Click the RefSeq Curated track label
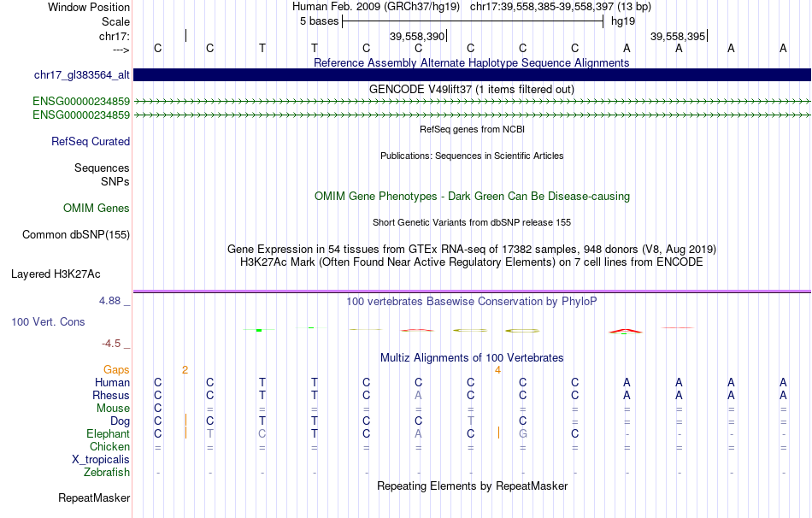Viewport: 812px width, 518px height. click(91, 141)
